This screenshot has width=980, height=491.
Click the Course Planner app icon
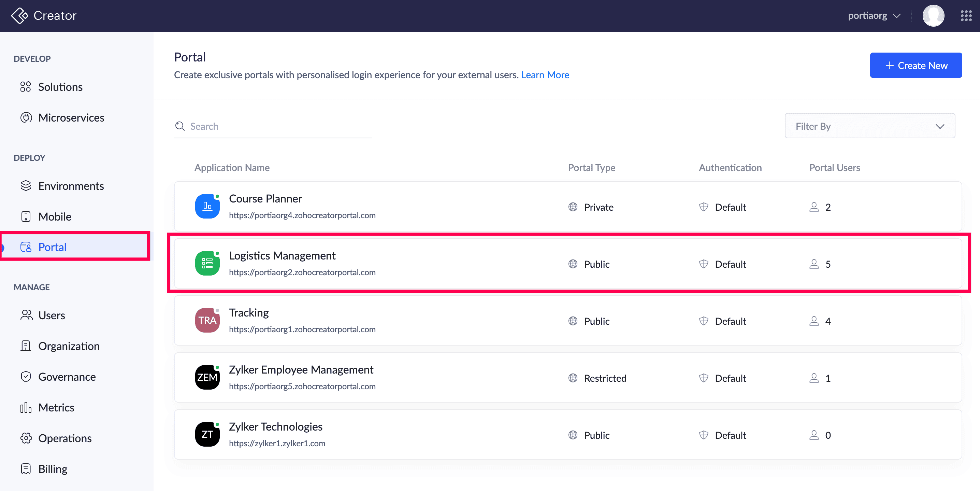tap(207, 206)
